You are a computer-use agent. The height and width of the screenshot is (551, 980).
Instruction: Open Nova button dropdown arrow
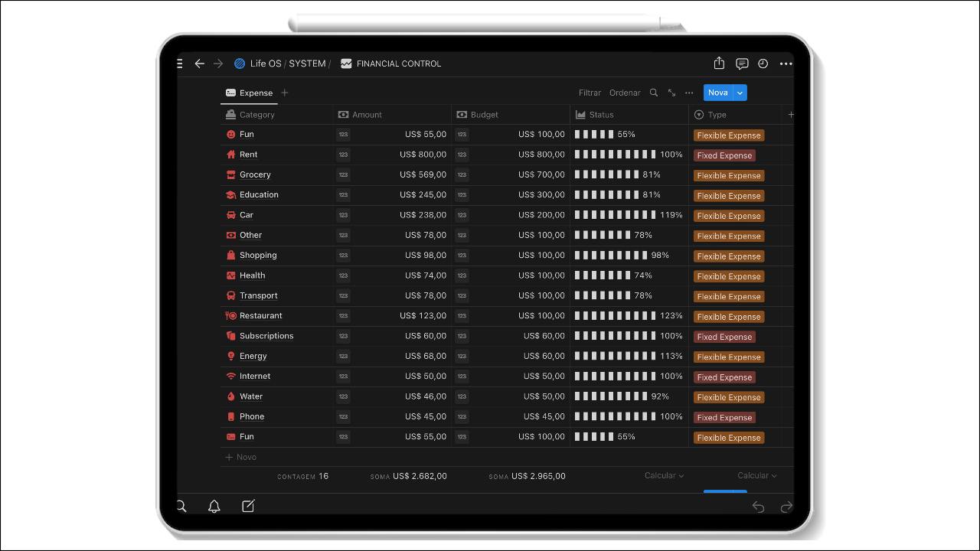[740, 93]
